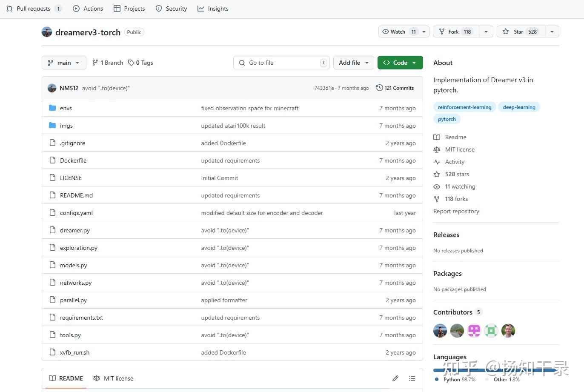Click the branch icon beside 1 Branch

tap(95, 63)
